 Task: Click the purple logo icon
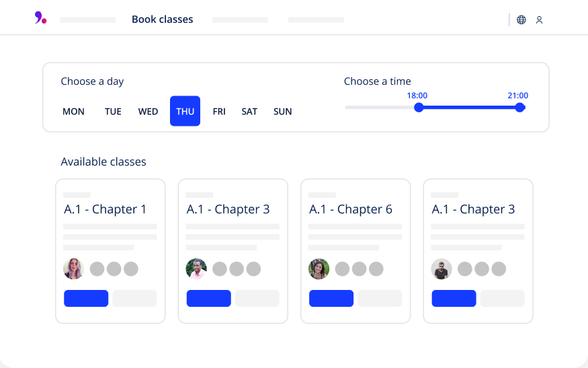tap(40, 18)
